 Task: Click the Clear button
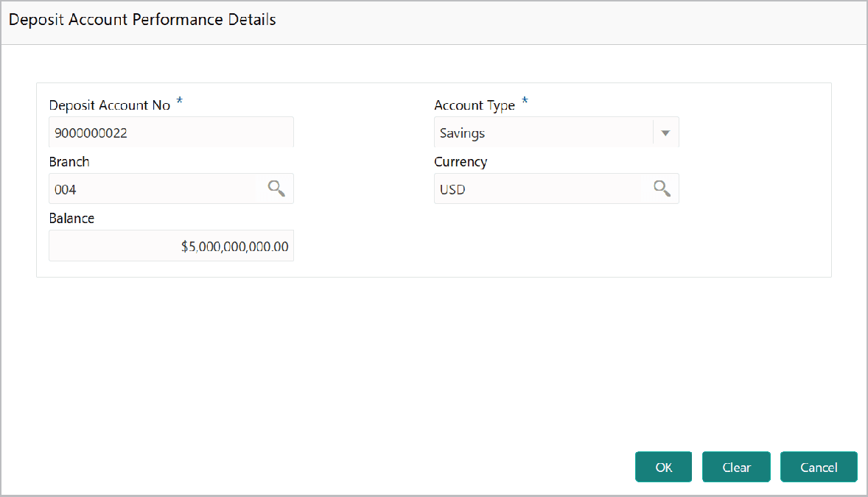click(x=735, y=467)
